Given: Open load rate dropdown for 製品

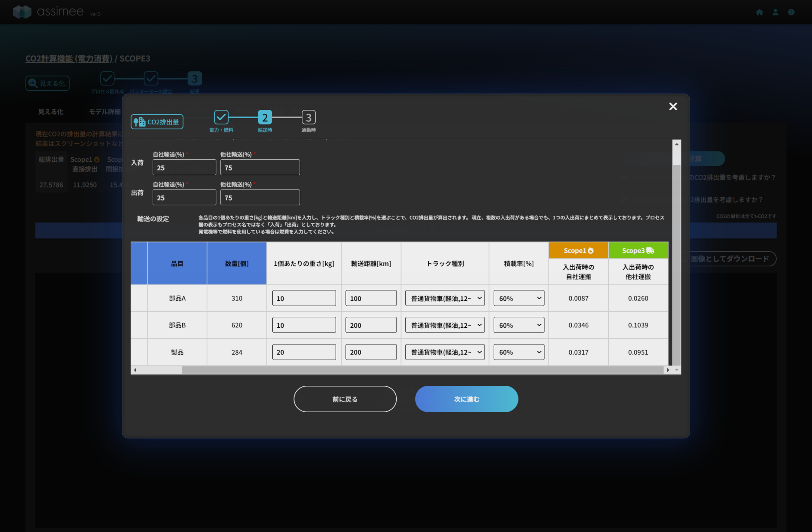Looking at the screenshot, I should [519, 352].
